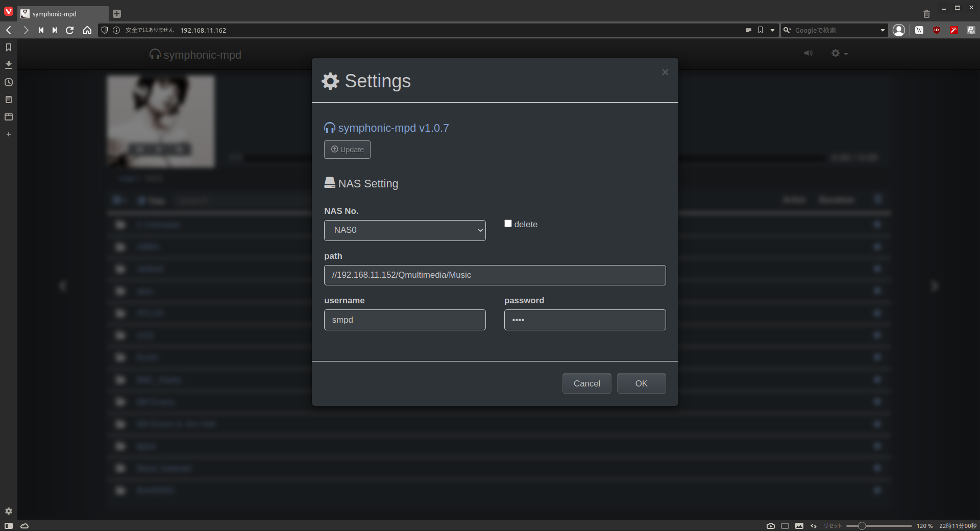This screenshot has height=531, width=980.
Task: Reload the page
Action: coord(70,30)
